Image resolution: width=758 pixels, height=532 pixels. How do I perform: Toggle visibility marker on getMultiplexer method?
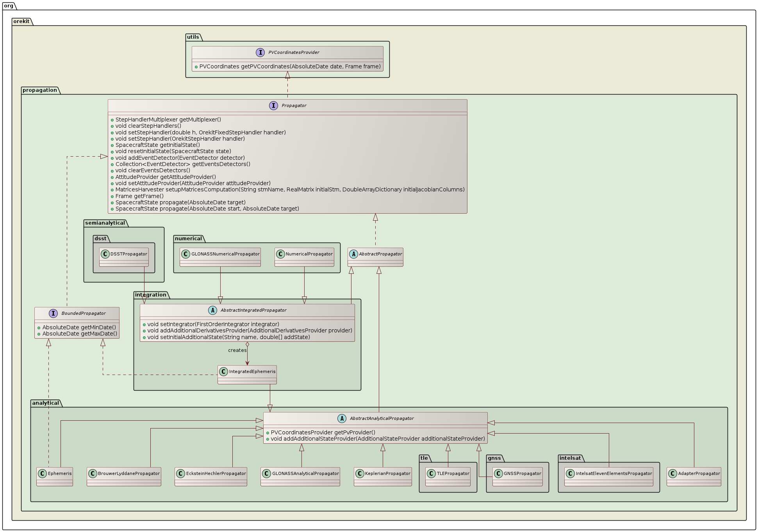112,120
